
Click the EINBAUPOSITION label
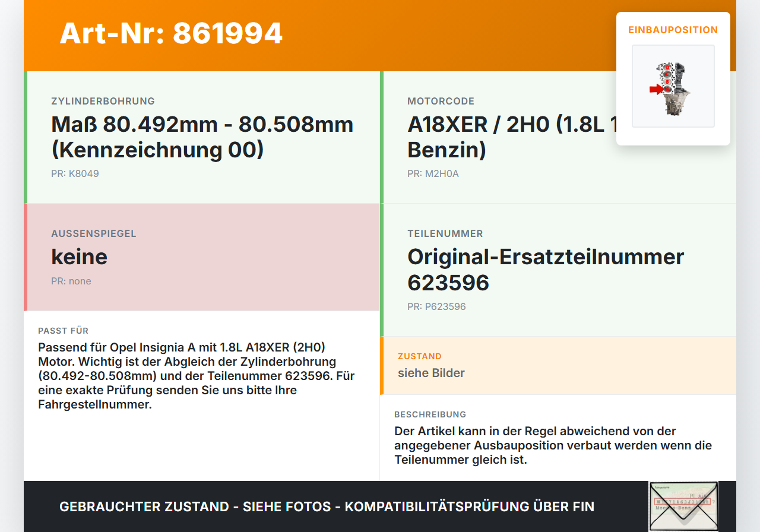(x=673, y=30)
